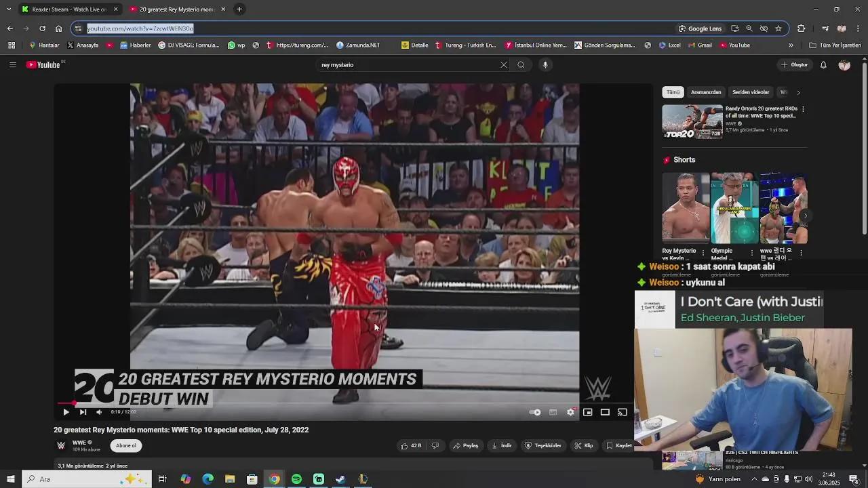The width and height of the screenshot is (868, 488).
Task: Open the Zamunda.NET bookmark
Action: point(358,45)
